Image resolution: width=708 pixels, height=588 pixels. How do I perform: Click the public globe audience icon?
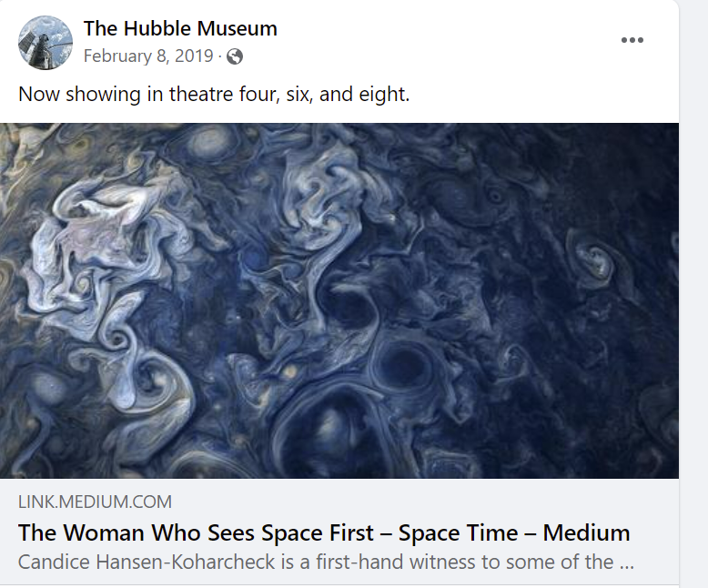[x=235, y=57]
